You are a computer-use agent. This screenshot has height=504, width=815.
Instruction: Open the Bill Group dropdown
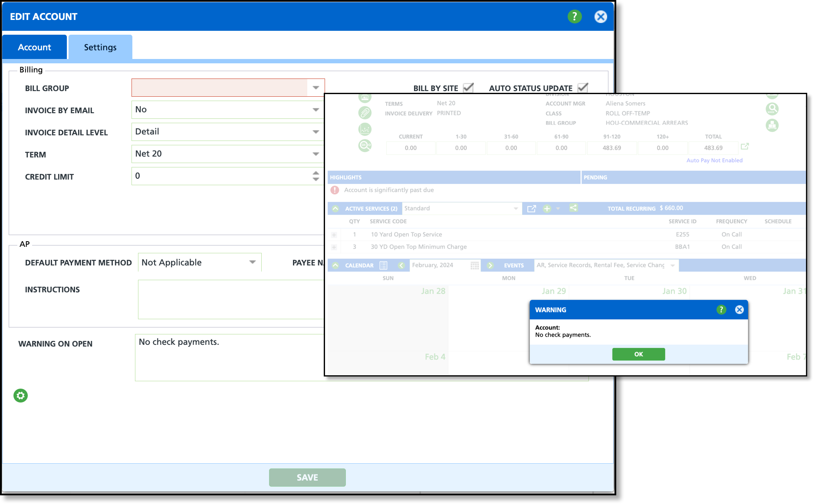[x=316, y=88]
